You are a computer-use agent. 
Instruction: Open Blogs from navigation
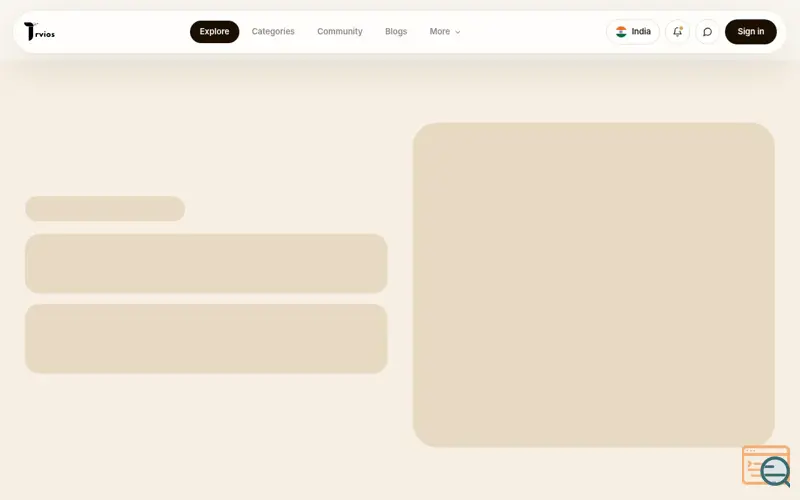coord(396,32)
